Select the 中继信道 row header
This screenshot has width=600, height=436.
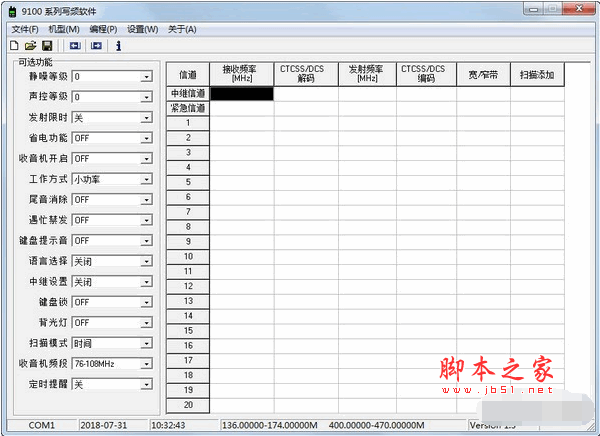point(188,94)
